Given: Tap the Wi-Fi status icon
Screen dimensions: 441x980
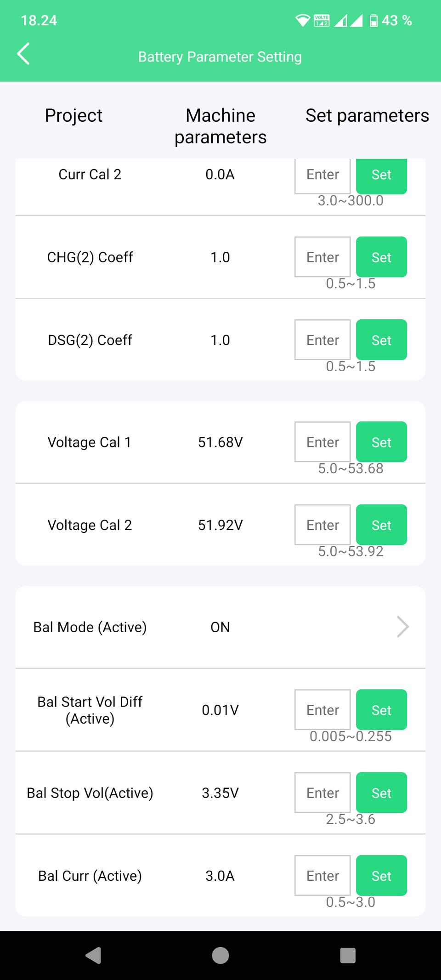Looking at the screenshot, I should [303, 21].
